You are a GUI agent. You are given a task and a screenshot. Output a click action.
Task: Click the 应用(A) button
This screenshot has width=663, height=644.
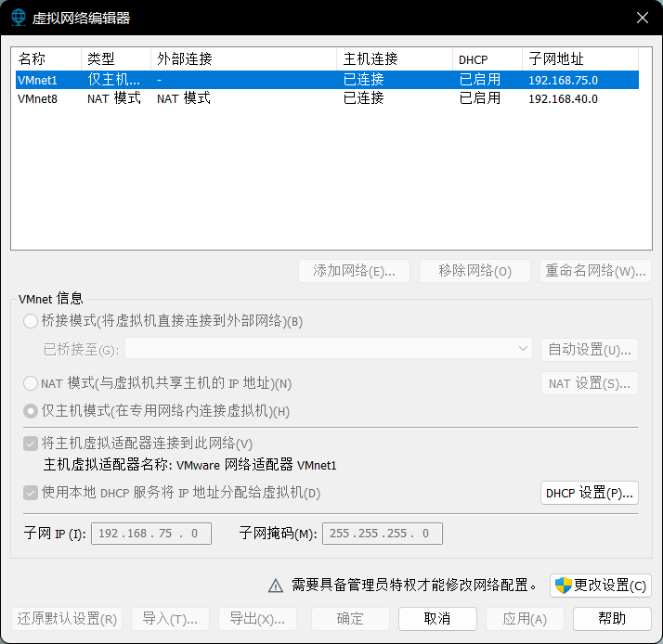click(x=525, y=619)
